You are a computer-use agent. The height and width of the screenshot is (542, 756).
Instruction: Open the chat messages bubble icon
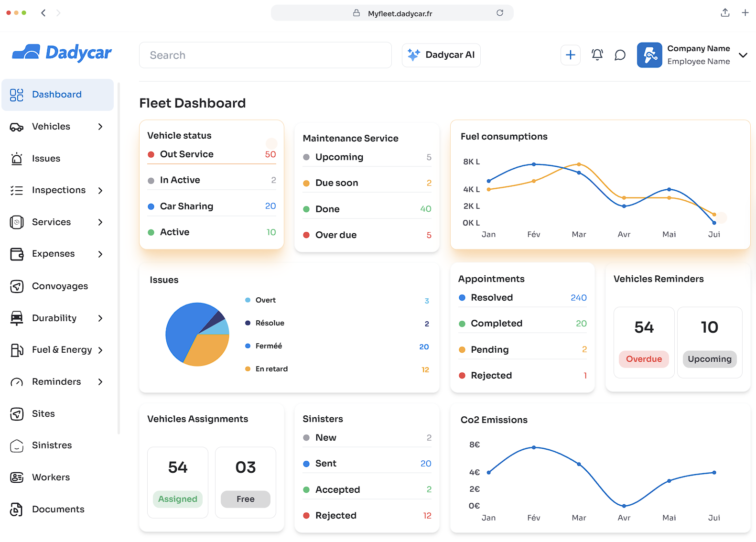pyautogui.click(x=620, y=55)
